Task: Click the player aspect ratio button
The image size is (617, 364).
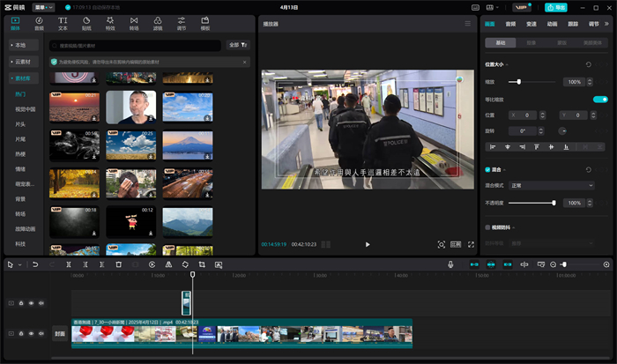Action: click(456, 244)
